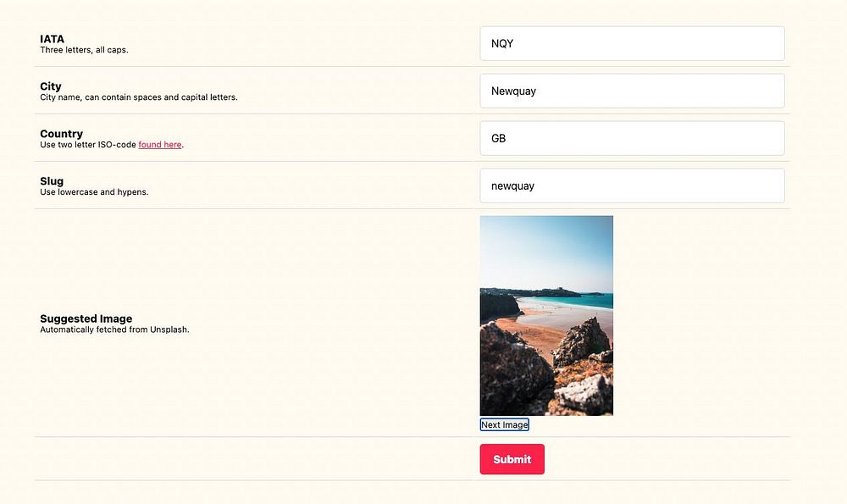Click the 'Three letters, all caps.' hint

tap(84, 50)
